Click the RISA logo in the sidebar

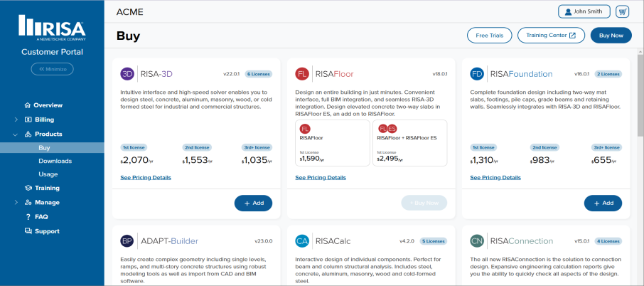pos(52,28)
